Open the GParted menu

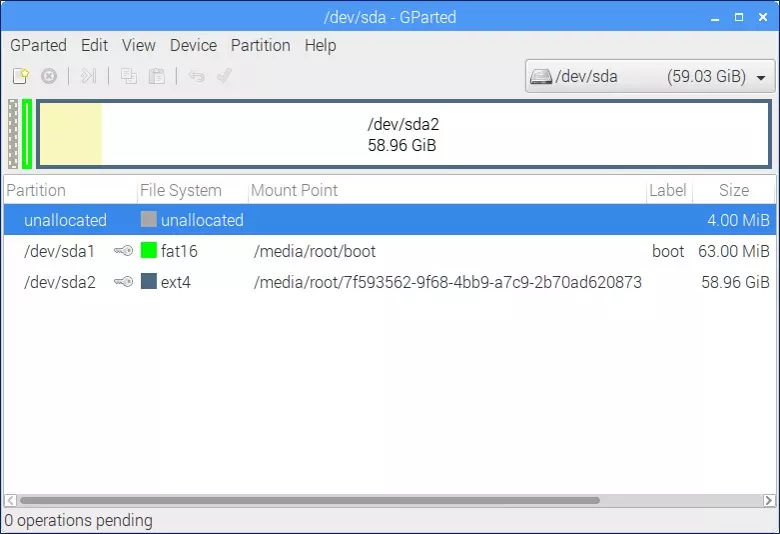pyautogui.click(x=38, y=45)
